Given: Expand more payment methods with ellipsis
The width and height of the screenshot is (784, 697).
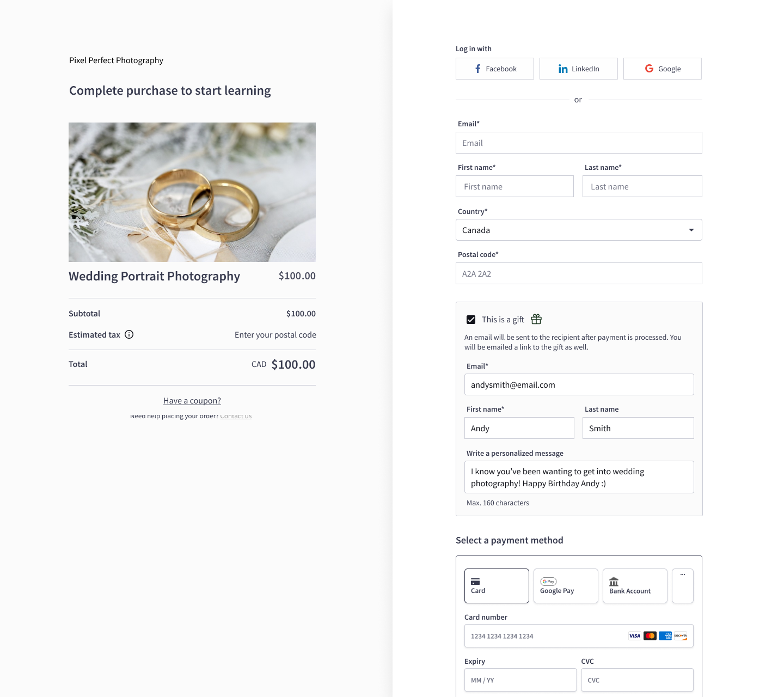Looking at the screenshot, I should [683, 586].
